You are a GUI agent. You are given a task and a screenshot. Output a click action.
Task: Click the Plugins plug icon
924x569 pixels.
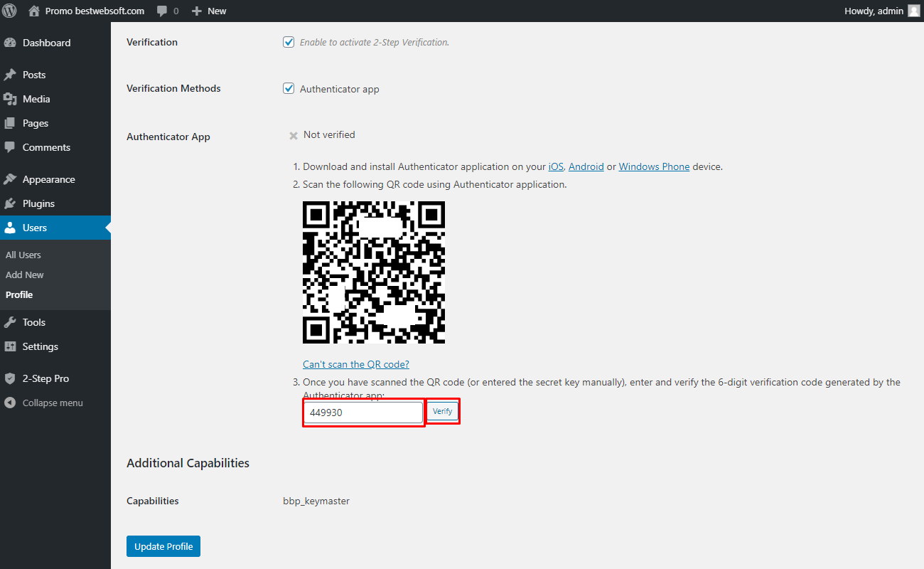10,203
